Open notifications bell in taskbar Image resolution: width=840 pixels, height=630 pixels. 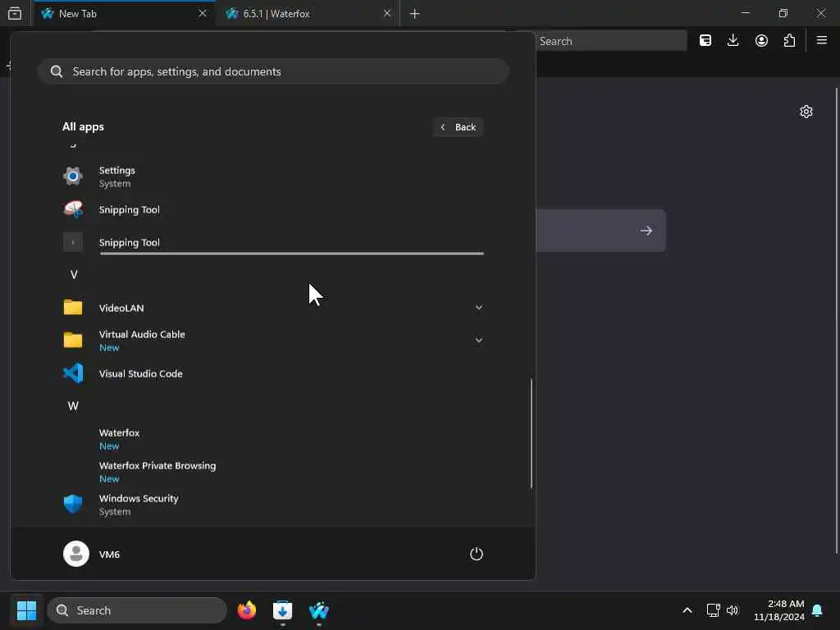(818, 610)
